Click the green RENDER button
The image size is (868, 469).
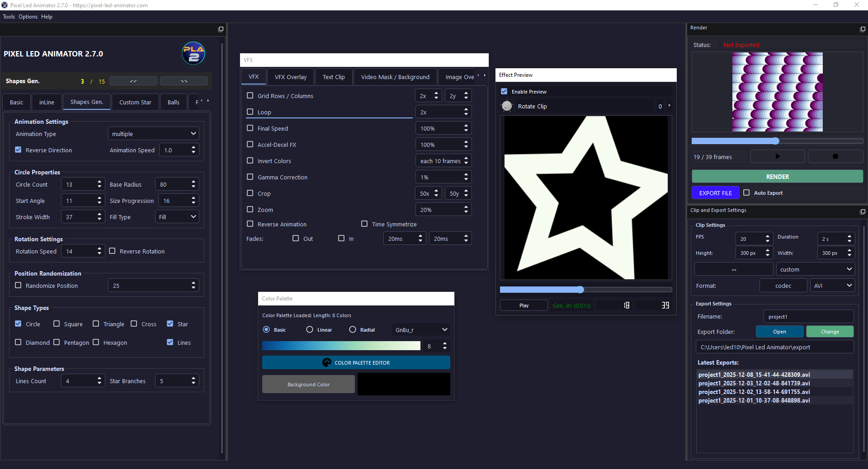tap(777, 177)
